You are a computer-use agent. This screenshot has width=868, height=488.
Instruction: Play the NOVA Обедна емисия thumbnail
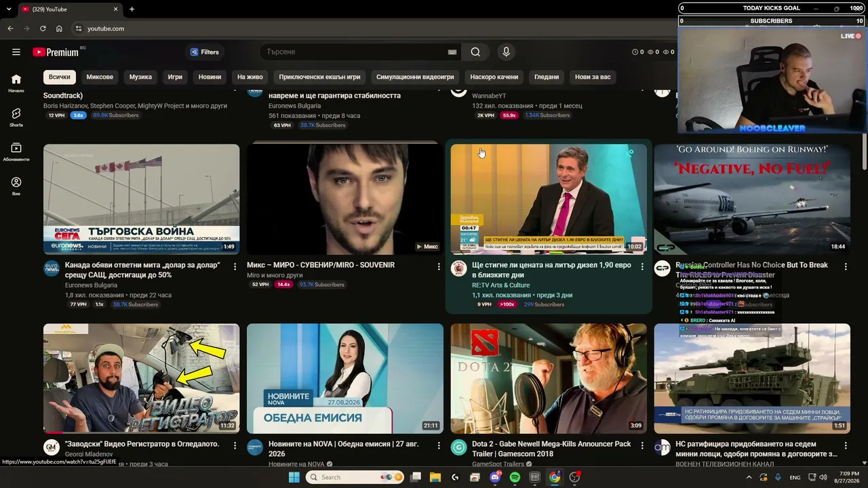coord(345,378)
